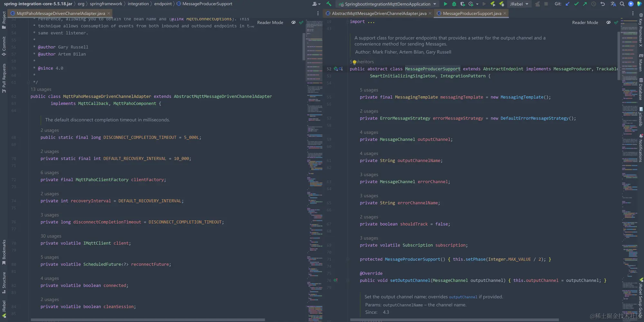644x322 pixels.
Task: Expand the user account dropdown arrow
Action: [x=319, y=4]
